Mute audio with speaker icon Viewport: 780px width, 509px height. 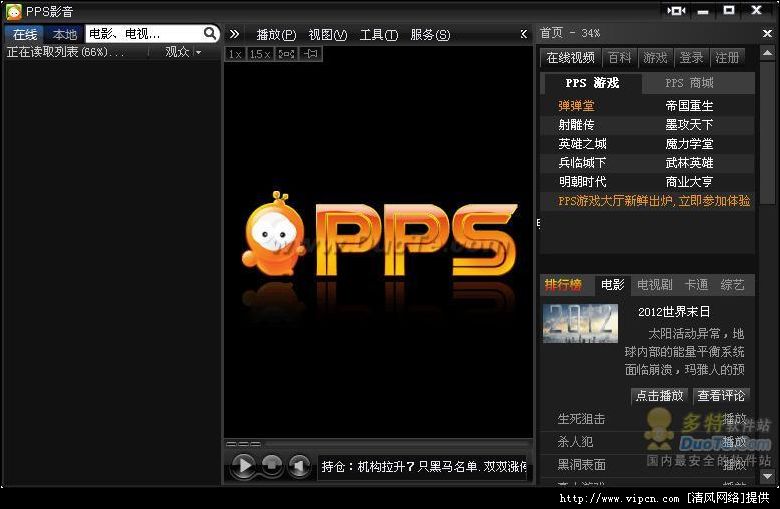tap(298, 466)
